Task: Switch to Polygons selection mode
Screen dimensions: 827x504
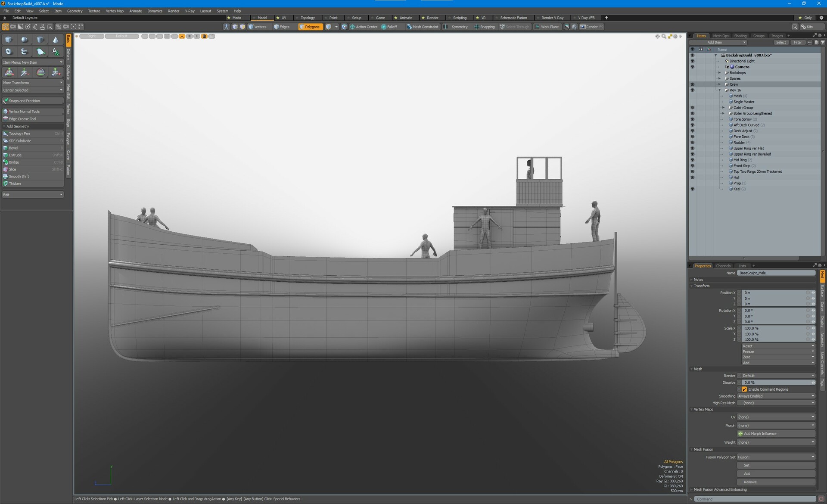Action: click(x=310, y=27)
